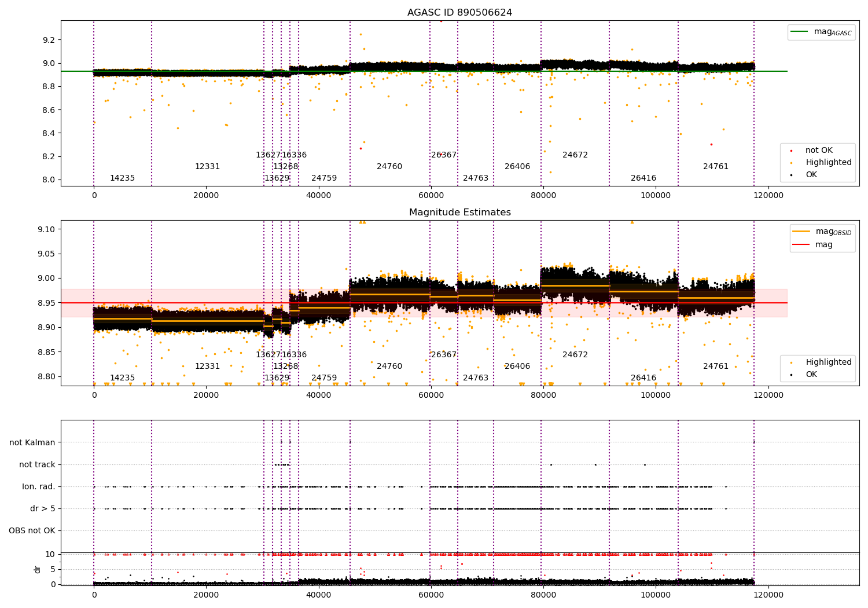The width and height of the screenshot is (868, 608).
Task: Click obsid label 24672 in AGASC plot
Action: 575,155
